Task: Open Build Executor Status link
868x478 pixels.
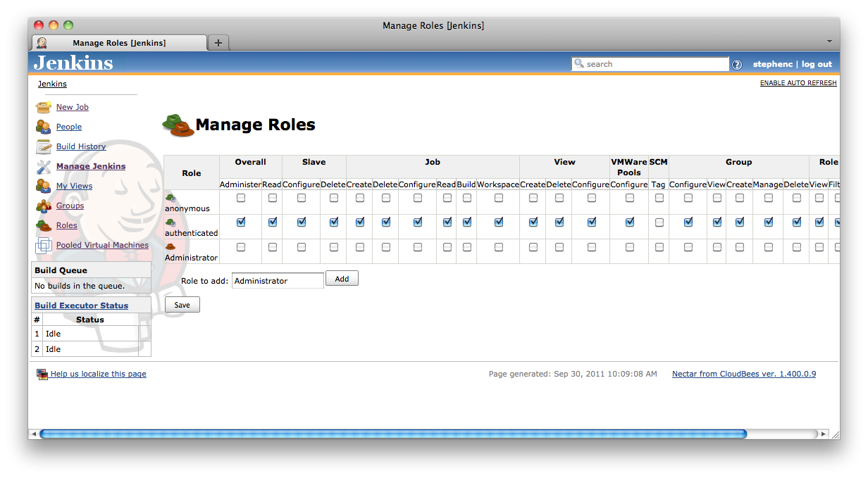Action: [82, 306]
